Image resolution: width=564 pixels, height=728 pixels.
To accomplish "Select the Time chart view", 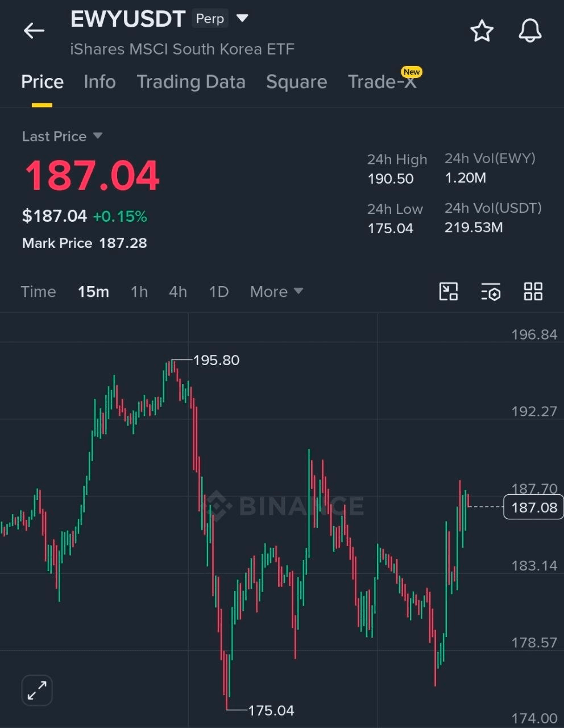I will click(x=38, y=292).
